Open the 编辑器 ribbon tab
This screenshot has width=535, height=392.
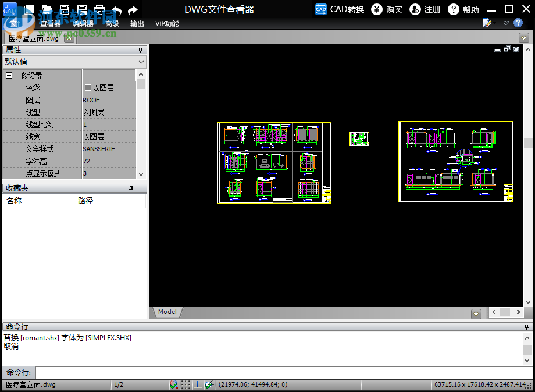(x=83, y=23)
